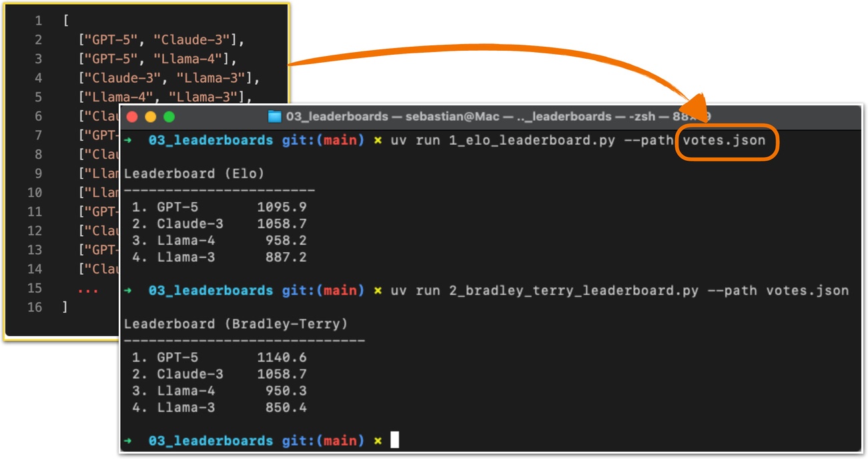Image resolution: width=868 pixels, height=459 pixels.
Task: Click "Claude-3" on editor line 4
Action: click(x=123, y=78)
